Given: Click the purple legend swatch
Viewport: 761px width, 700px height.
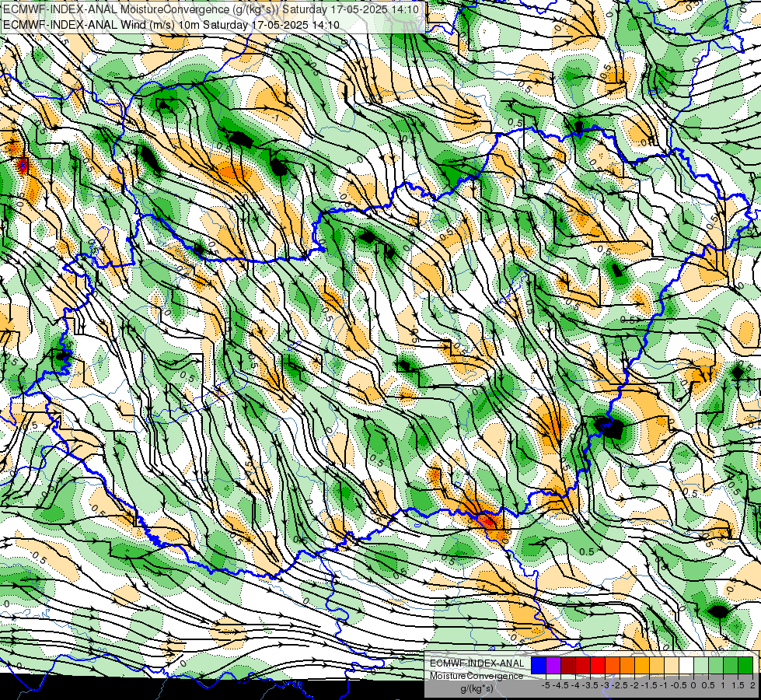Looking at the screenshot, I should 553,665.
